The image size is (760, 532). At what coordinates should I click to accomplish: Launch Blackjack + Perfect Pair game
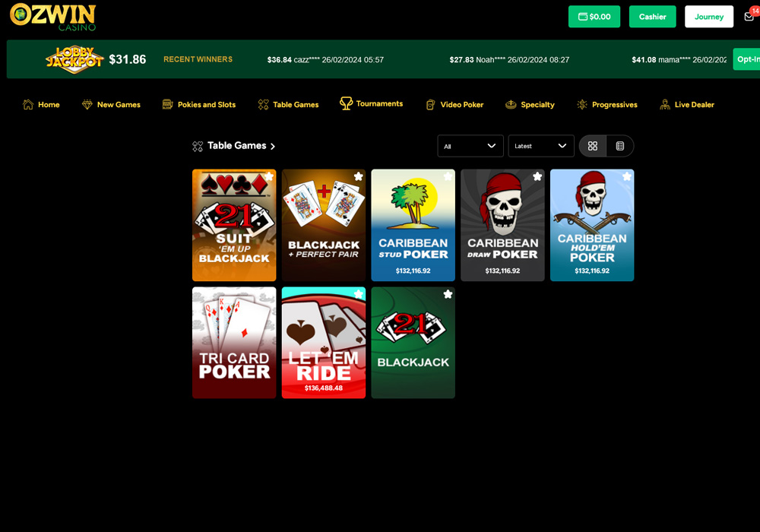(x=324, y=225)
